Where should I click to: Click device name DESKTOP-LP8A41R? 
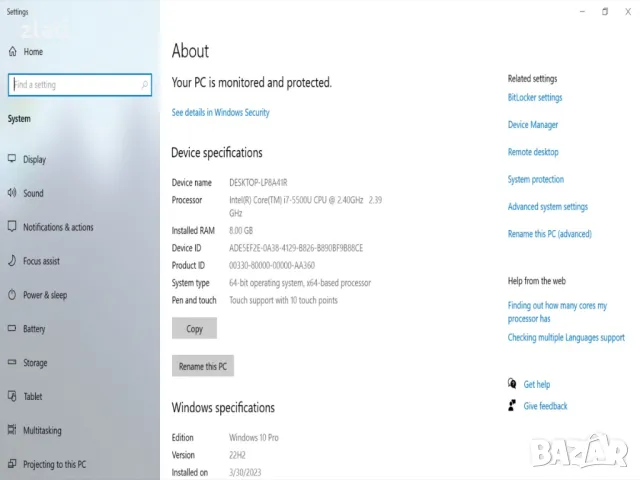tap(258, 182)
